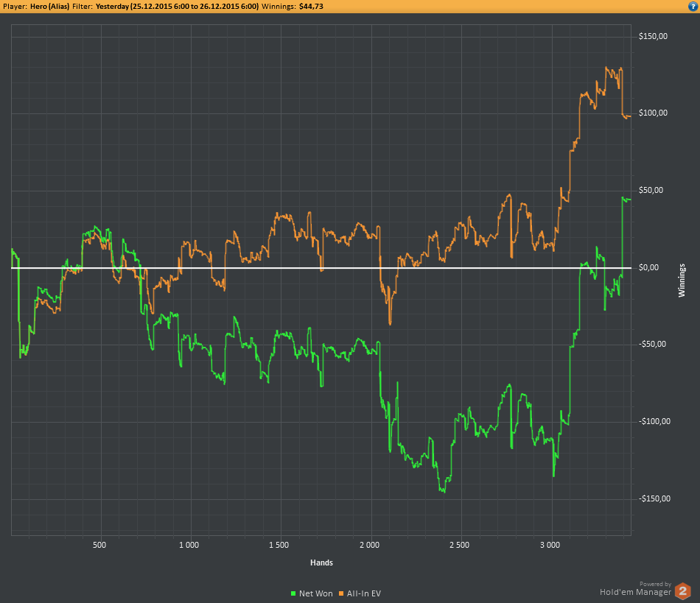
Task: Click the Hero (Alias) player name
Action: point(49,6)
